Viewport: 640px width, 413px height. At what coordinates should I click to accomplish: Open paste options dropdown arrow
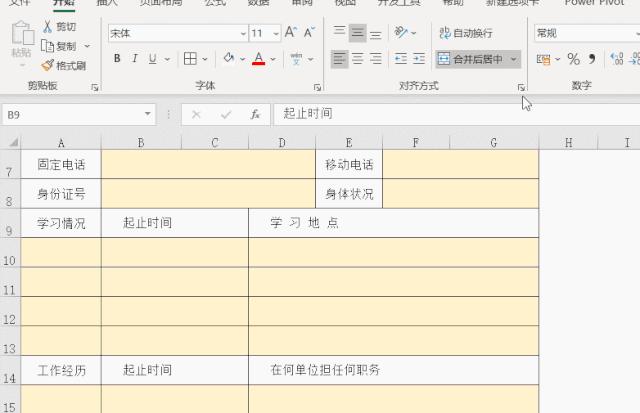click(x=22, y=65)
